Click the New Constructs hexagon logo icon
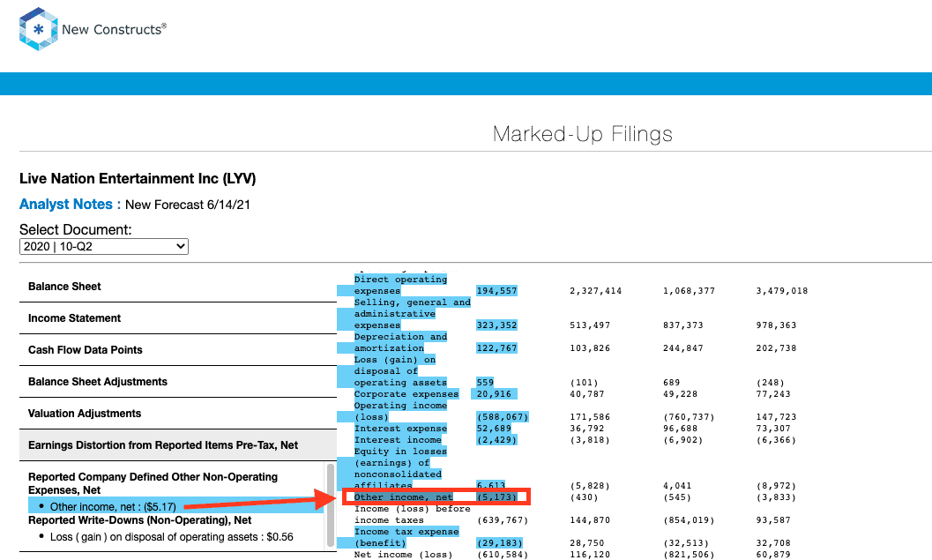 39,29
